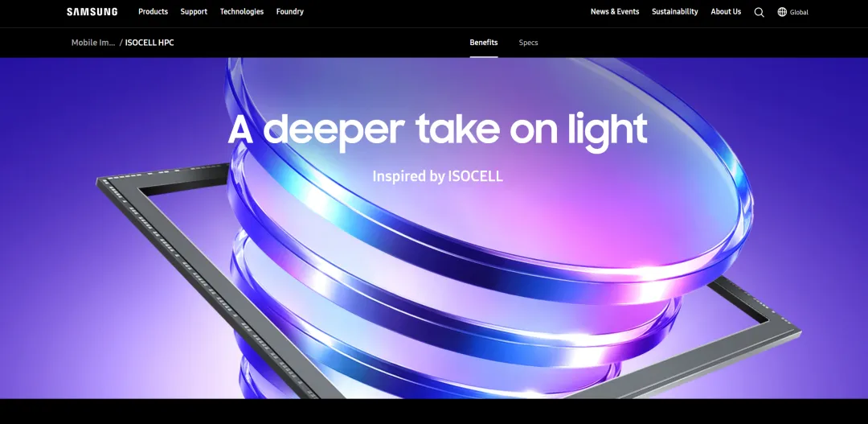Click the globe language icon
Image resolution: width=868 pixels, height=424 pixels.
782,11
